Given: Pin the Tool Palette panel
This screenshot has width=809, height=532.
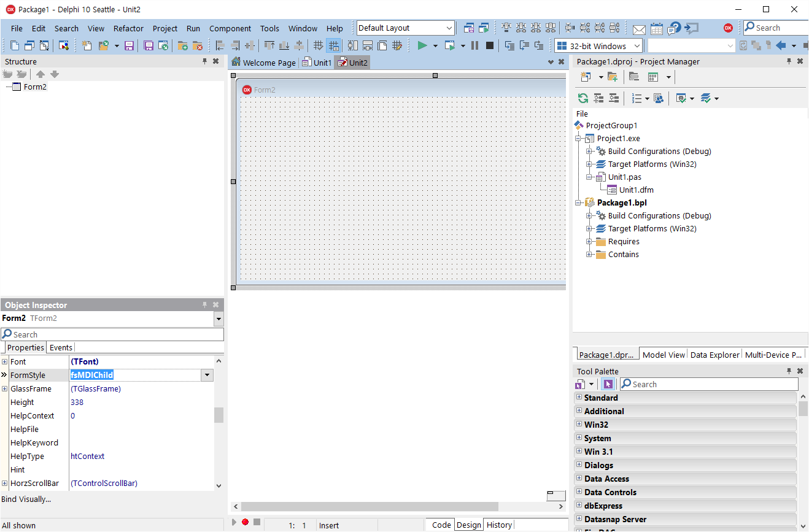Looking at the screenshot, I should click(x=789, y=371).
